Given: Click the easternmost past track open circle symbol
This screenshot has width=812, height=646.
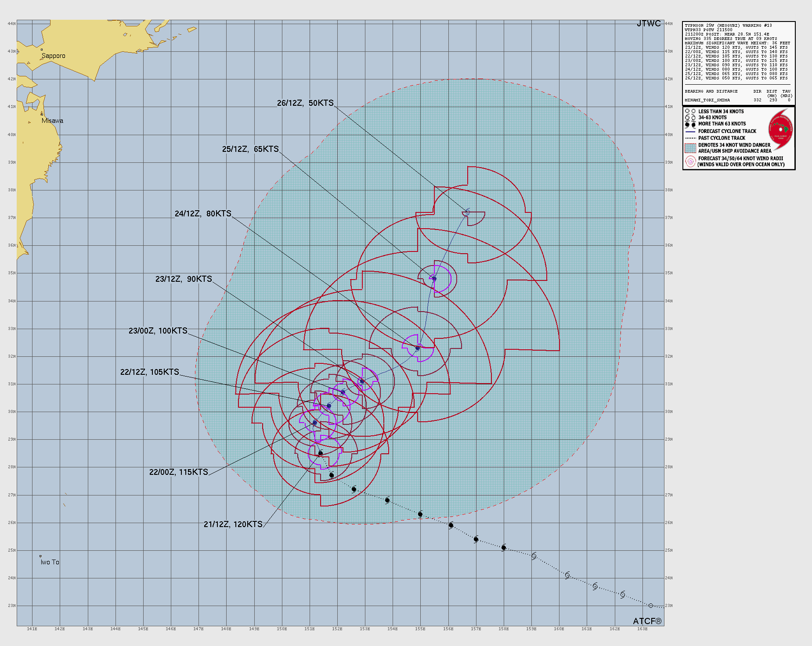Looking at the screenshot, I should [651, 606].
